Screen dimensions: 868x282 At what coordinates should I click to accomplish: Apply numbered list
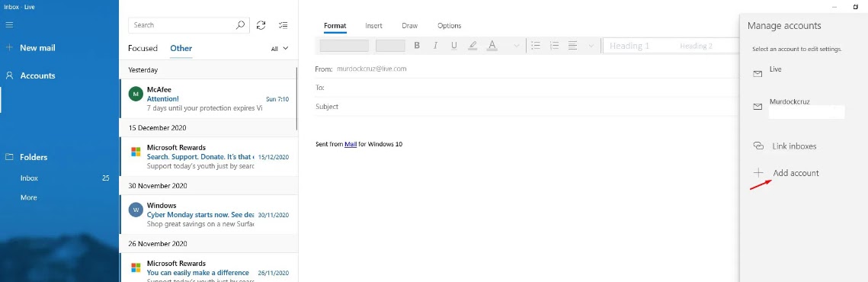pos(554,46)
